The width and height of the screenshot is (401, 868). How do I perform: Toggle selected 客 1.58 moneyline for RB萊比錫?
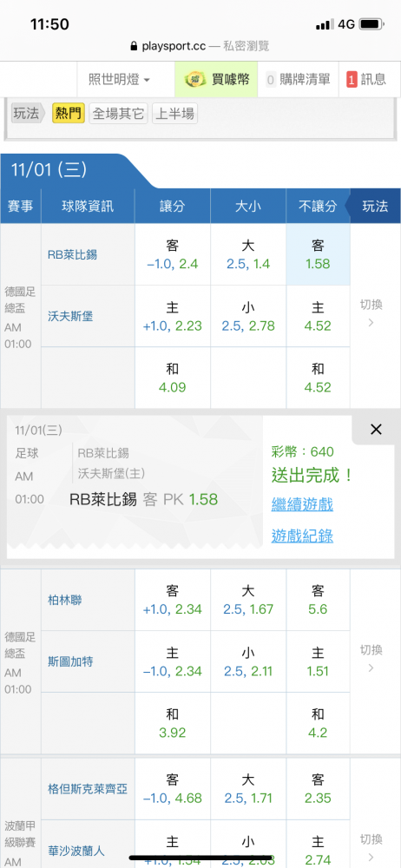coord(318,254)
